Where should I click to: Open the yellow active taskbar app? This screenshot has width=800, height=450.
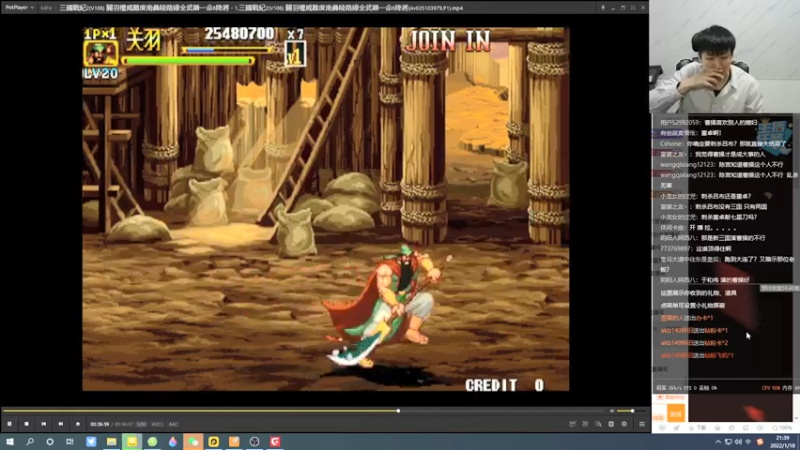132,441
